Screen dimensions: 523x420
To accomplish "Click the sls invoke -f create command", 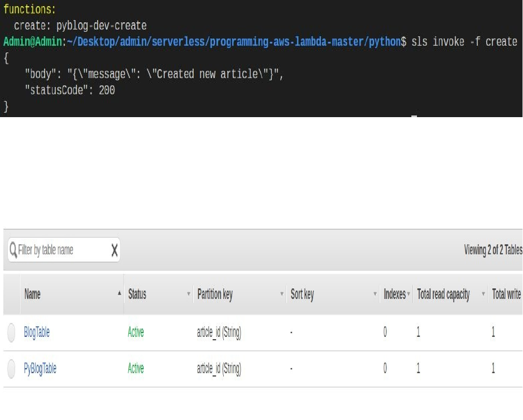I will coord(464,42).
